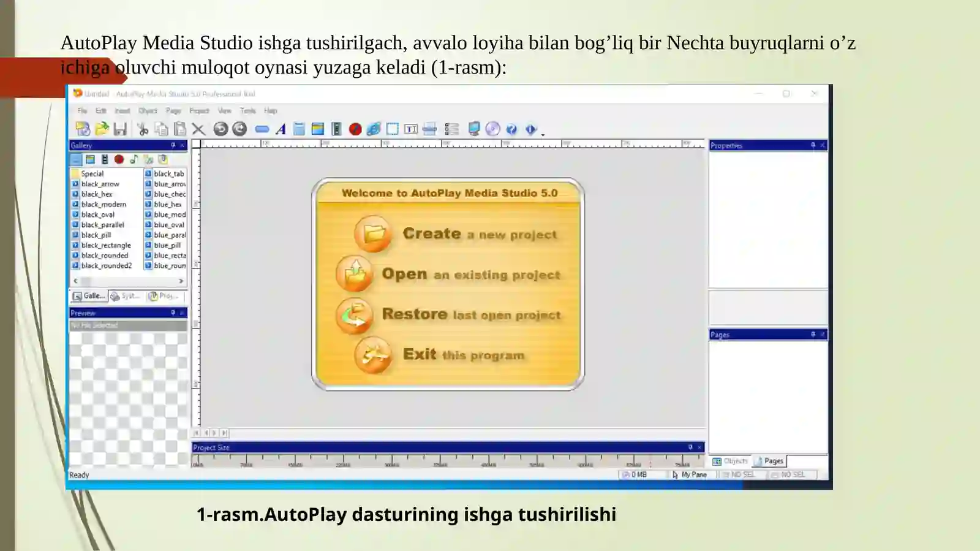The height and width of the screenshot is (551, 980).
Task: Click the Paste clipboard icon
Action: click(x=179, y=129)
